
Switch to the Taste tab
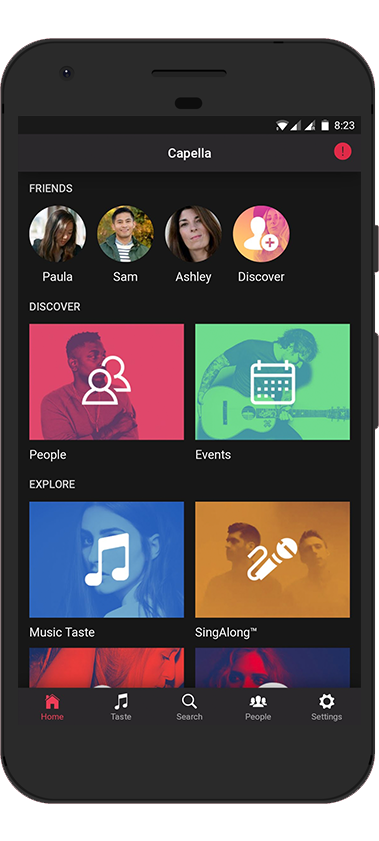point(121,707)
